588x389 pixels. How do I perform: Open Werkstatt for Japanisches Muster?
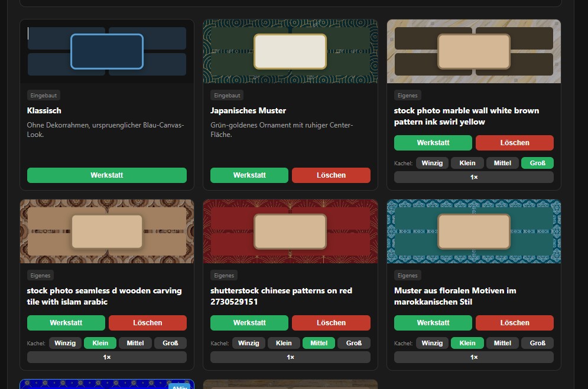(249, 175)
